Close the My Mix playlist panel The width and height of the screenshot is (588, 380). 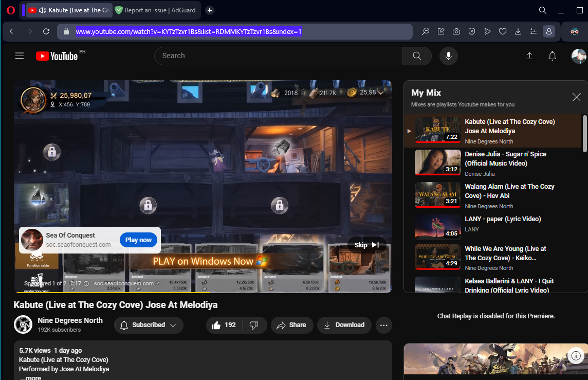pos(577,97)
